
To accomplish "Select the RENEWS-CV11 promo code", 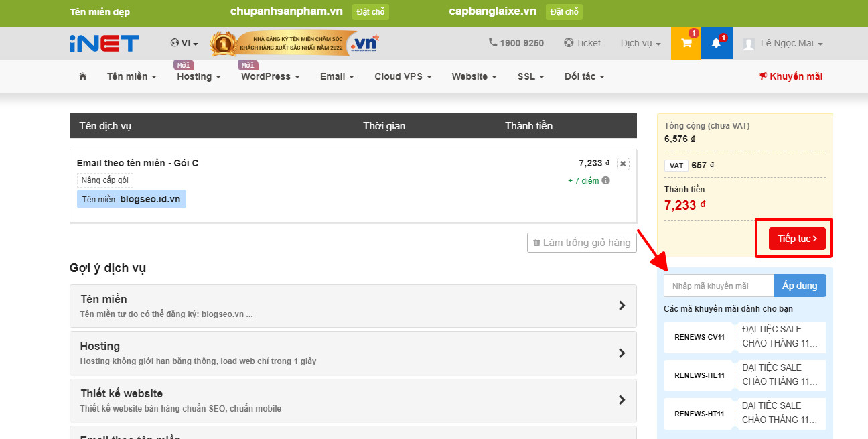I will [x=699, y=337].
